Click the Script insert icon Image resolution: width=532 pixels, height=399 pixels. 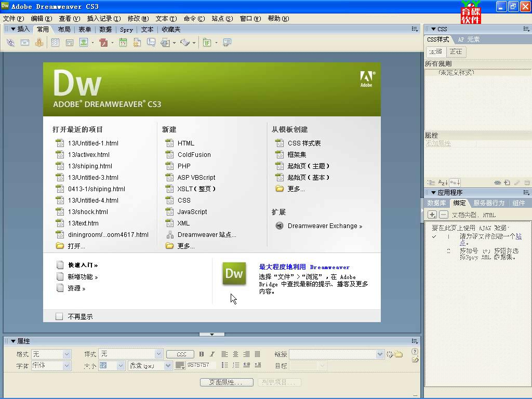tap(185, 43)
